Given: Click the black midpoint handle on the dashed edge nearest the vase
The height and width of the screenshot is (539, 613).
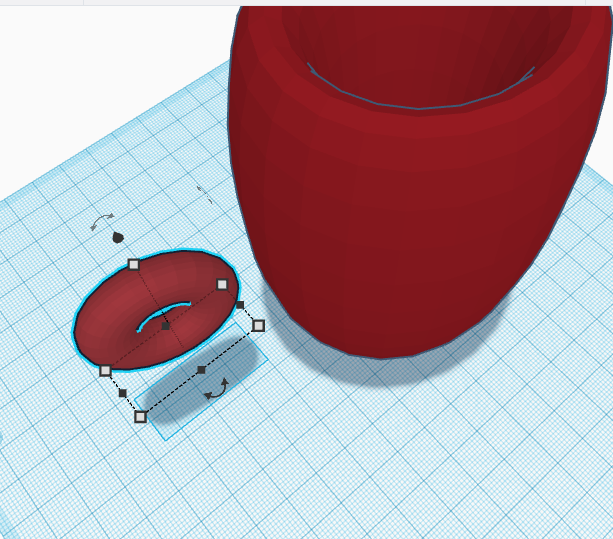Looking at the screenshot, I should point(240,305).
